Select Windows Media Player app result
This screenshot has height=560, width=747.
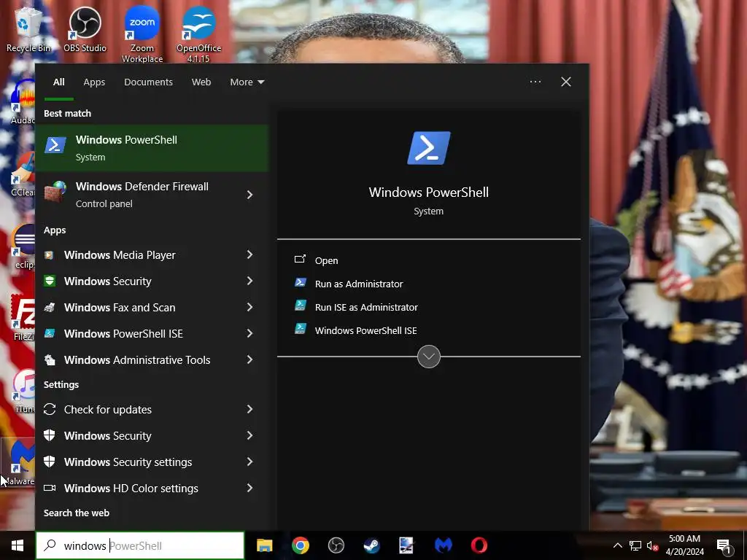tap(152, 255)
